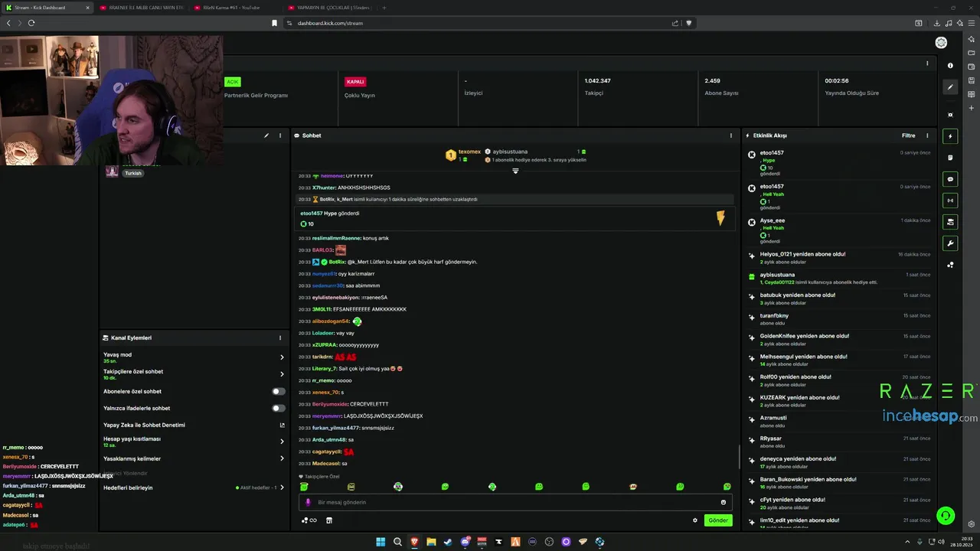
Task: Toggle the wrench tools sidebar icon
Action: pyautogui.click(x=950, y=243)
